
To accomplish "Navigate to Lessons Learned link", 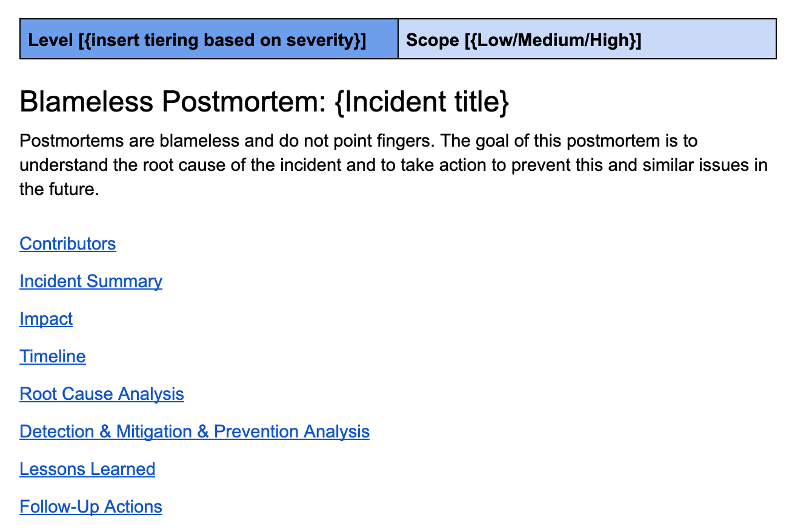I will coord(87,469).
